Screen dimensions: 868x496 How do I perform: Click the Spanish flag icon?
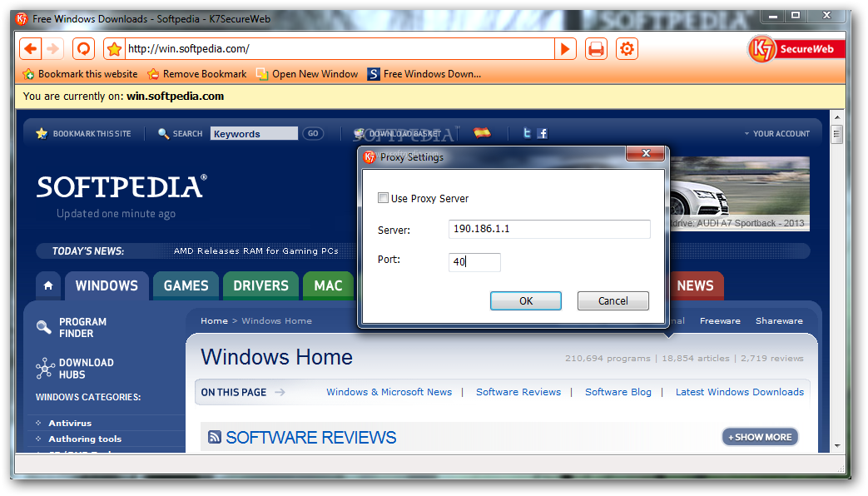point(482,132)
